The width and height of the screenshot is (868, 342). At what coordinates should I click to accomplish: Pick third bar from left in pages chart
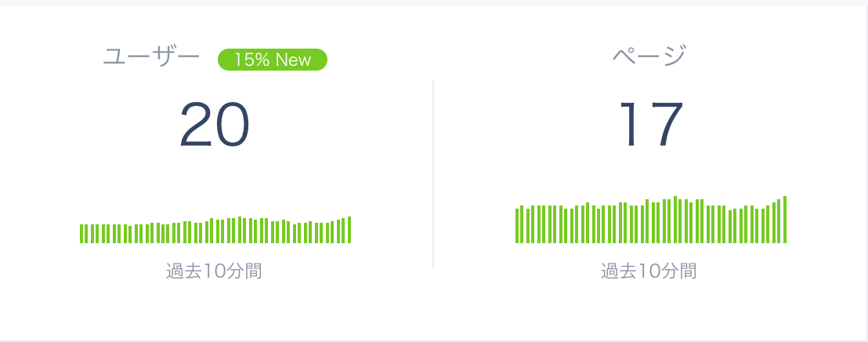pos(528,226)
